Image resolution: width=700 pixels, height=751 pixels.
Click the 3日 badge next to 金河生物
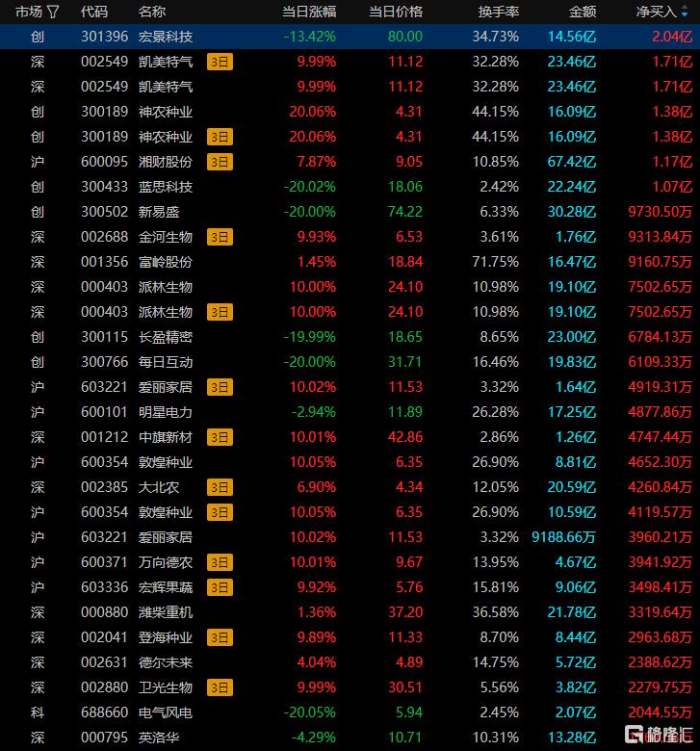pyautogui.click(x=220, y=237)
